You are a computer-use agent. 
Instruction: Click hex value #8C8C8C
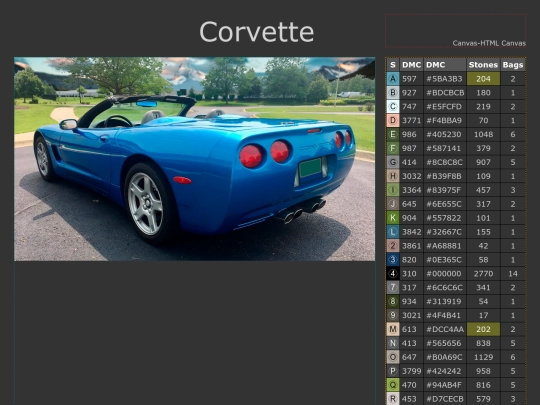pyautogui.click(x=444, y=162)
